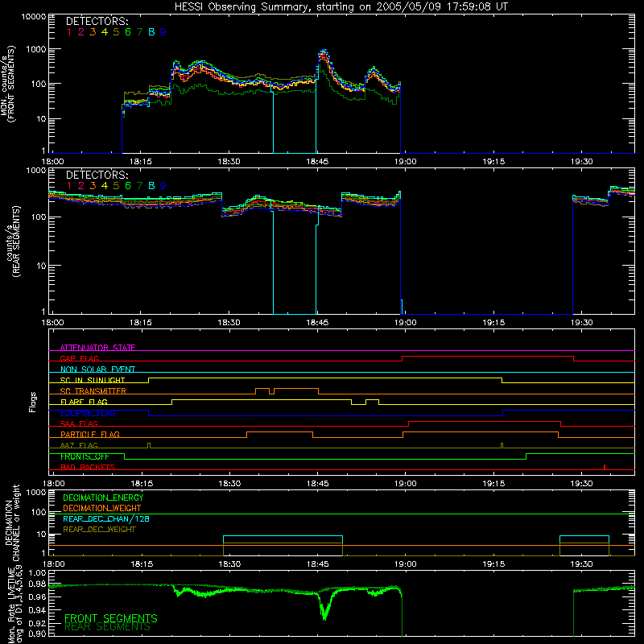
Task: Click the 0.92 tick on livetime axis
Action: (37, 623)
